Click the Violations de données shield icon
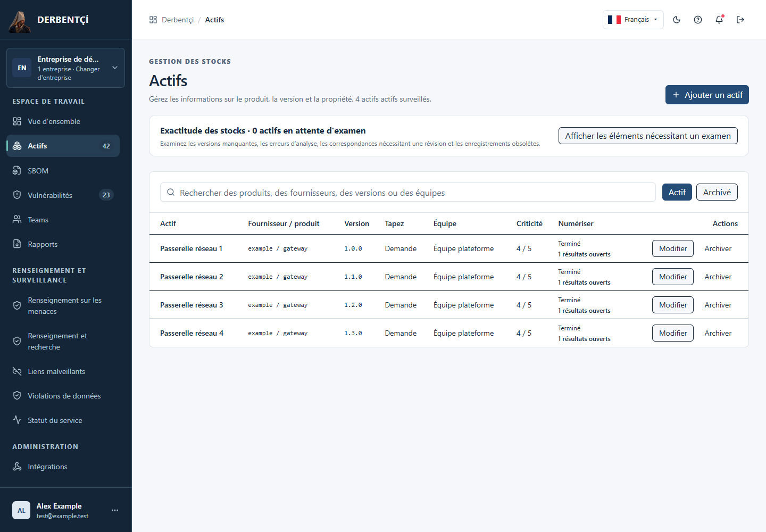766x532 pixels. click(17, 396)
